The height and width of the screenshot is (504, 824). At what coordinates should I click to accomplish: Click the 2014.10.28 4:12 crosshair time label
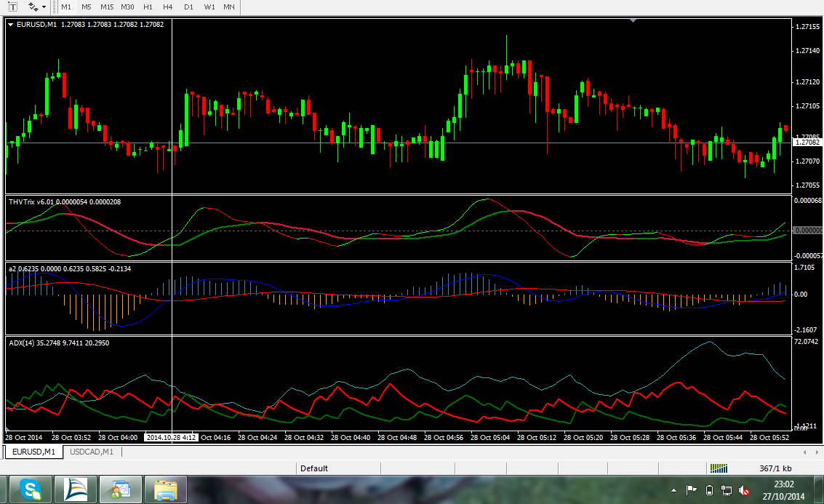(x=172, y=437)
